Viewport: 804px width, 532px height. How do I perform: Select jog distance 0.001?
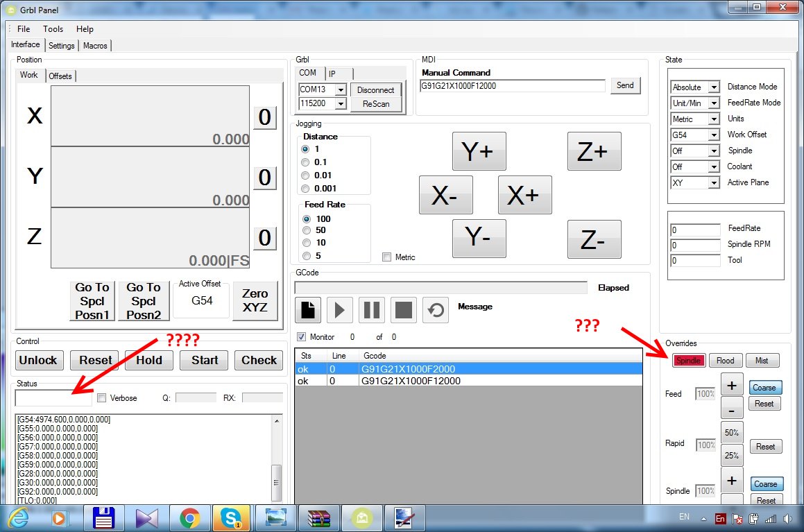coord(306,189)
